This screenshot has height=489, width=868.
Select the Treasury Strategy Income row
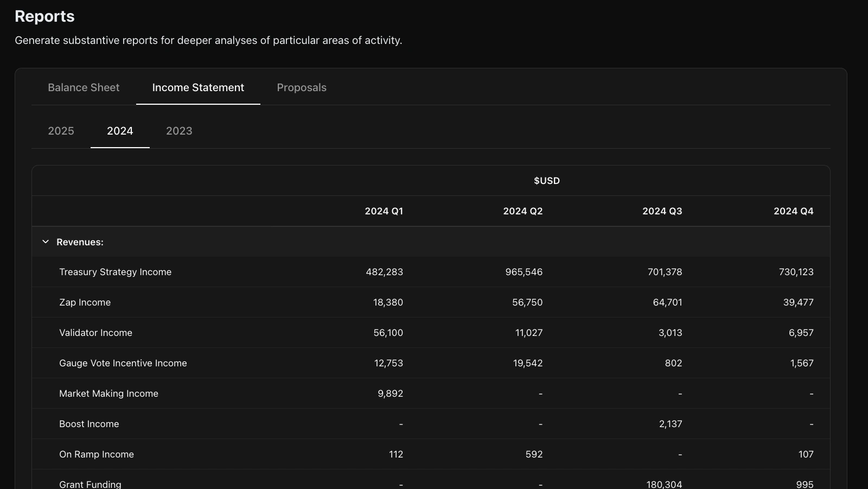tap(116, 272)
